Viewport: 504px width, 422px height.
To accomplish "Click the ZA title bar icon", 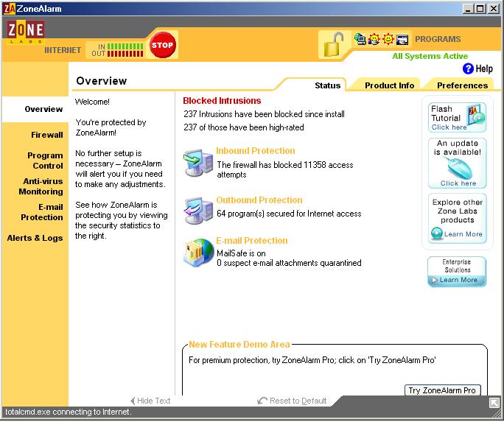I will click(x=9, y=8).
